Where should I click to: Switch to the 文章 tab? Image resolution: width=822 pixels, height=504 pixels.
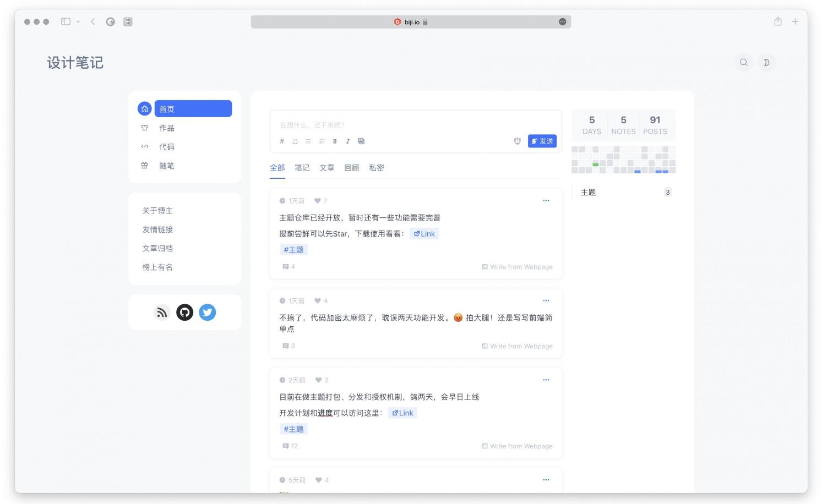point(327,168)
